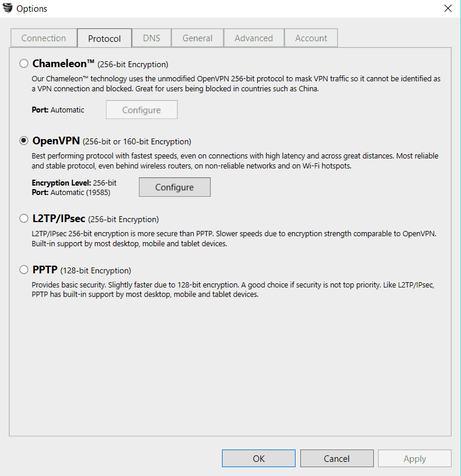Click the Chameleon 'Port: Automatic' label
This screenshot has width=461, height=476.
click(x=58, y=110)
